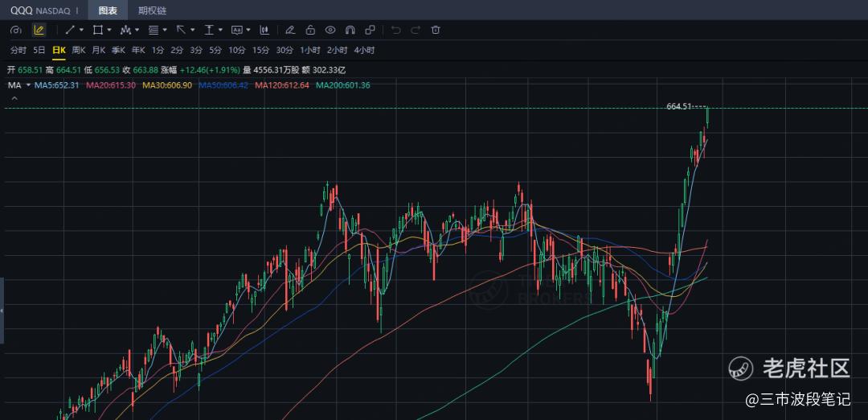Click the MA20:615.30 legend label

click(111, 85)
